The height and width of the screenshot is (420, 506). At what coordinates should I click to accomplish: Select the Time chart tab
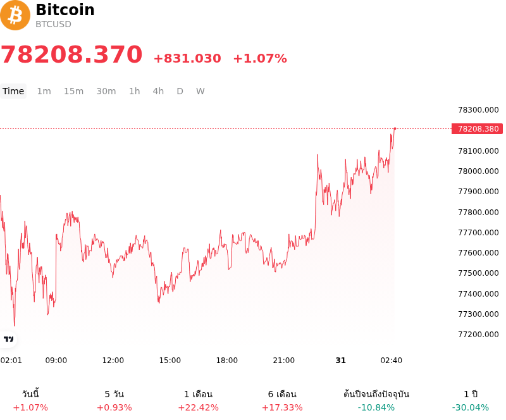13,91
